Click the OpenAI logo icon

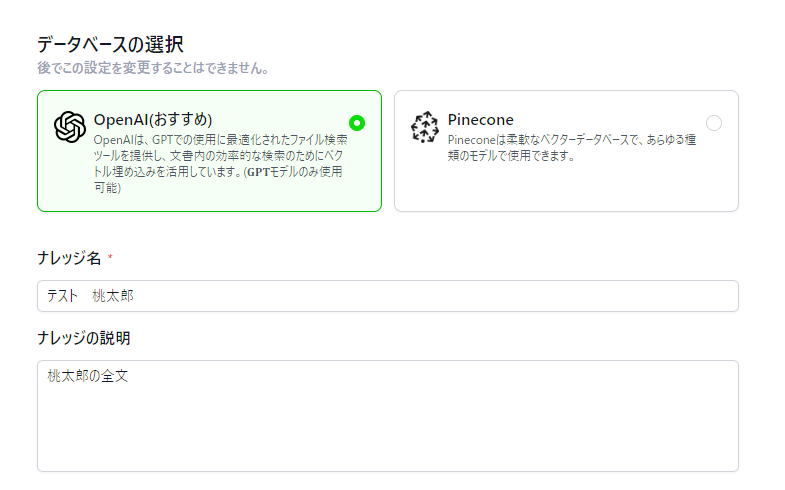click(x=70, y=127)
